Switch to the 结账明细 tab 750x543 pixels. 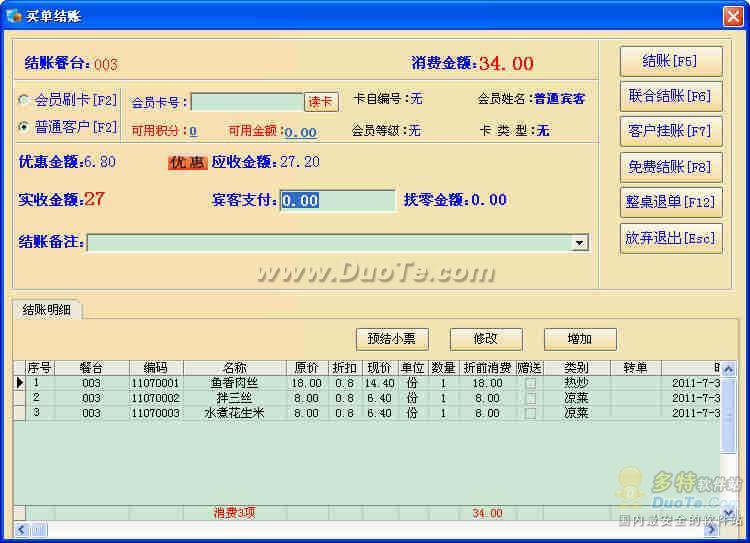point(46,310)
